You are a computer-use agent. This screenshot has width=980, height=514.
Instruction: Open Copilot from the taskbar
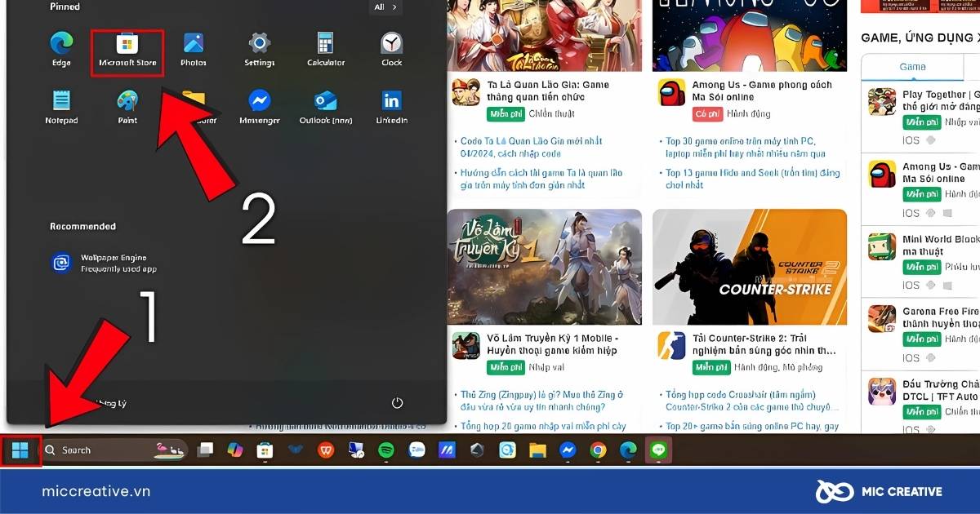(x=235, y=450)
